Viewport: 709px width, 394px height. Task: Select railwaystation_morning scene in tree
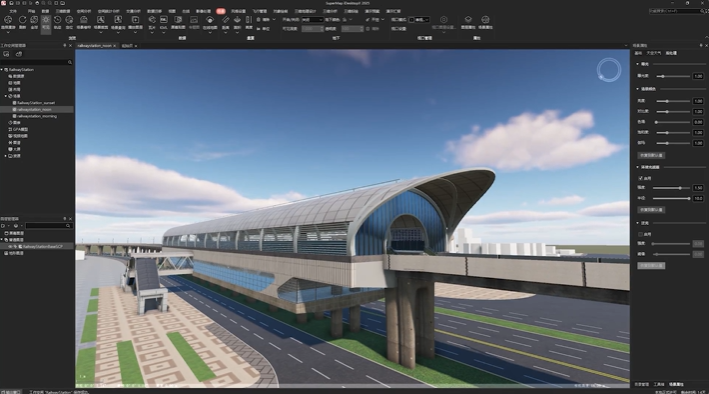37,116
